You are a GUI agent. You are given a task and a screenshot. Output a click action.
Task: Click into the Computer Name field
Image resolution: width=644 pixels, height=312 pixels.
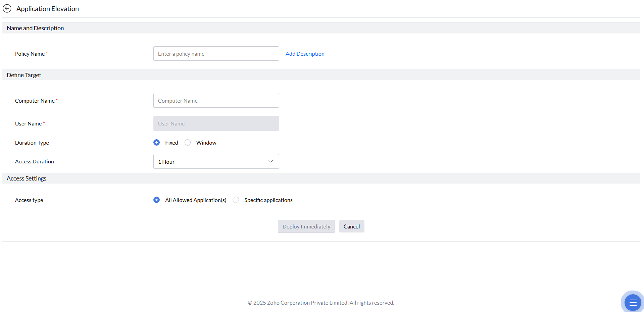[x=216, y=101]
